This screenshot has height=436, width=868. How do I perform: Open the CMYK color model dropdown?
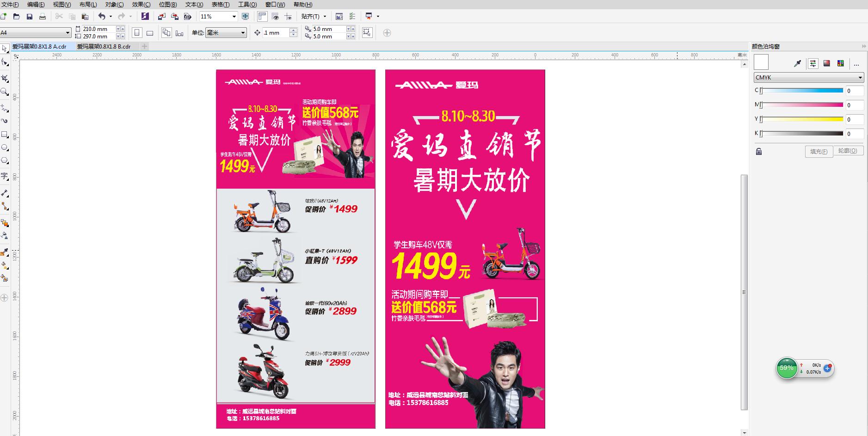coord(809,78)
